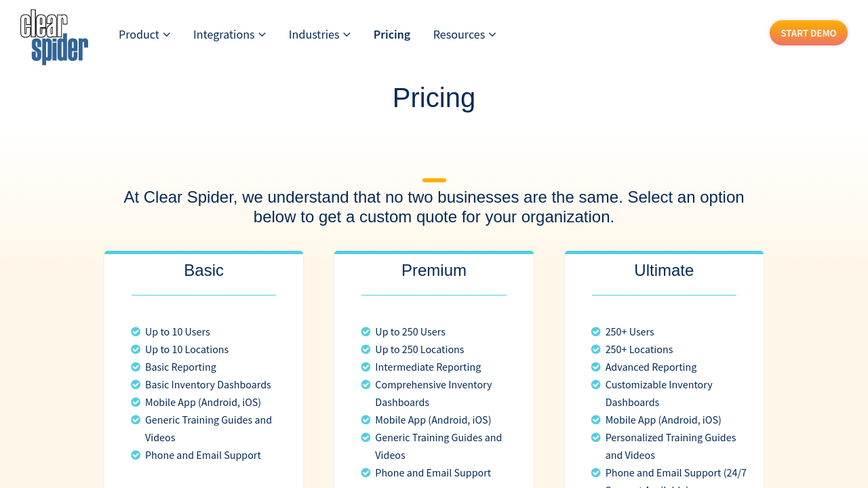This screenshot has width=868, height=488.
Task: Open the Resources dropdown chevron
Action: pos(492,35)
